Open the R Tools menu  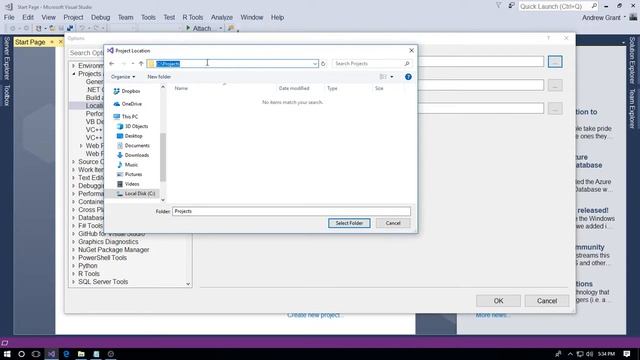coord(193,18)
